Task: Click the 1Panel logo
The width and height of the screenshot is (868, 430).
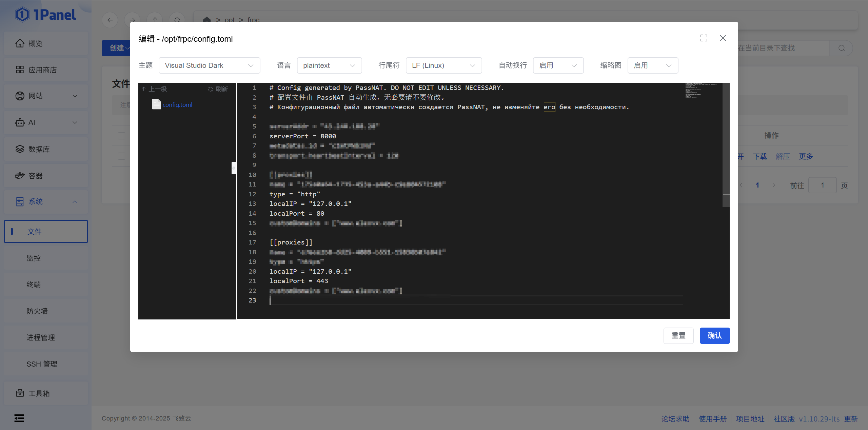Action: pos(46,15)
